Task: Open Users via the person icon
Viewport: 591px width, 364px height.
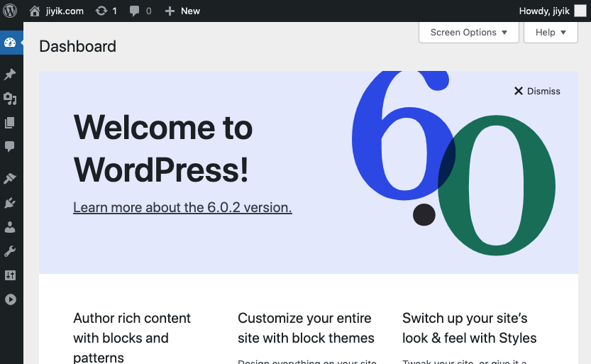Action: pyautogui.click(x=10, y=227)
